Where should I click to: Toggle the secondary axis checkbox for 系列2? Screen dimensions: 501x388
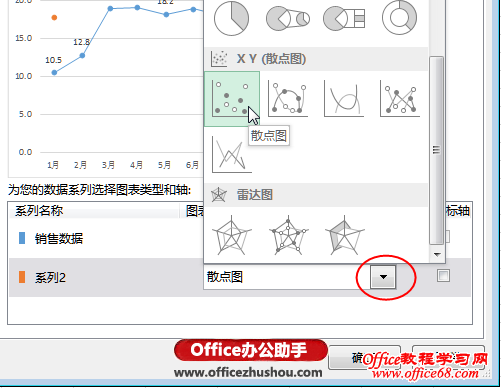443,276
